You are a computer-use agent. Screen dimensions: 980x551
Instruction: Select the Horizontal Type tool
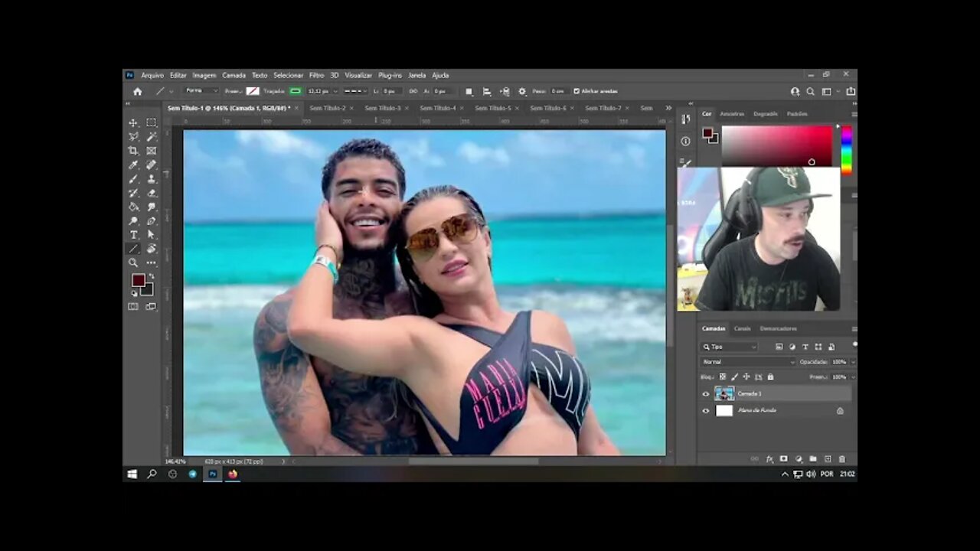133,235
